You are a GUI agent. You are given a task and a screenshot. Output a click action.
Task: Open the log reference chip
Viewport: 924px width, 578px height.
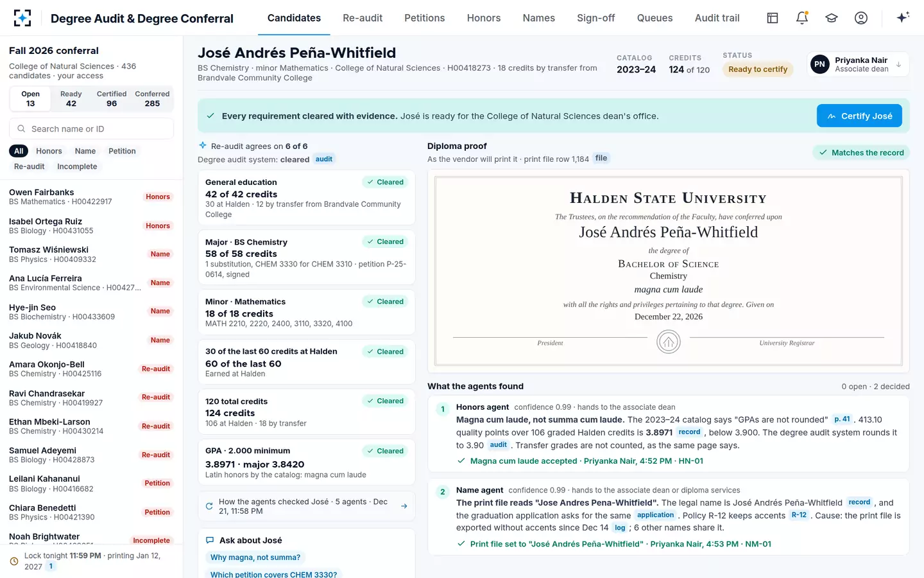tap(620, 528)
